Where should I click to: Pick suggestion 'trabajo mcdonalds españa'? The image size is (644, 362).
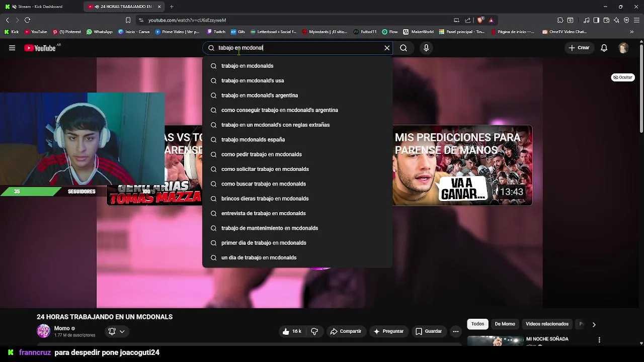(297, 139)
